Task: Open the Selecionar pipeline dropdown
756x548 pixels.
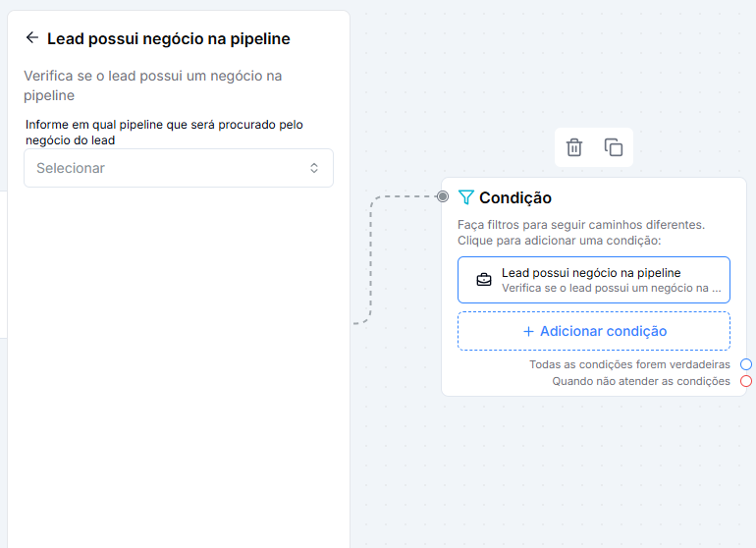Action: click(x=179, y=168)
